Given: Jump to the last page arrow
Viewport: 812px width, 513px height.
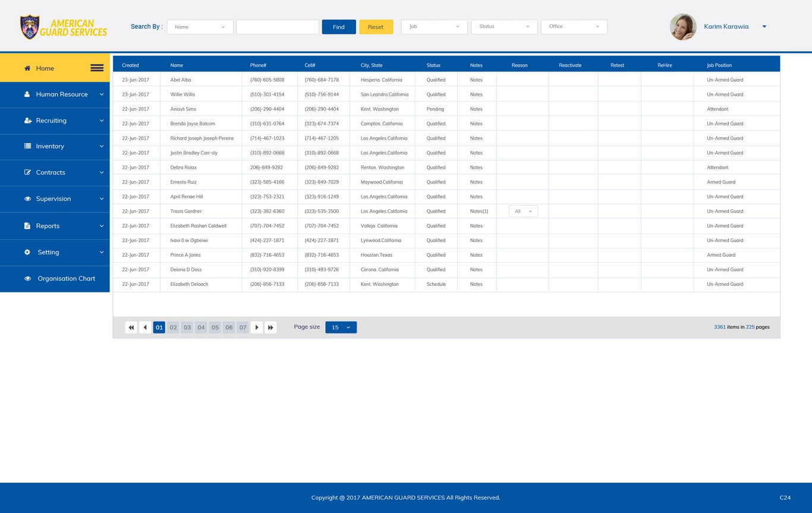Looking at the screenshot, I should (x=270, y=328).
